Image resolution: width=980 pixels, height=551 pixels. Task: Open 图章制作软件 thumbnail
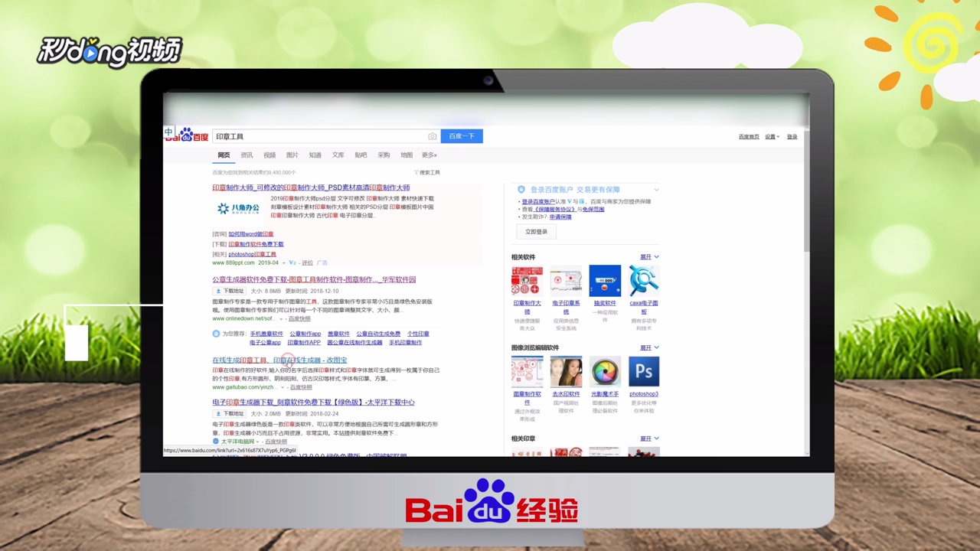coord(527,372)
